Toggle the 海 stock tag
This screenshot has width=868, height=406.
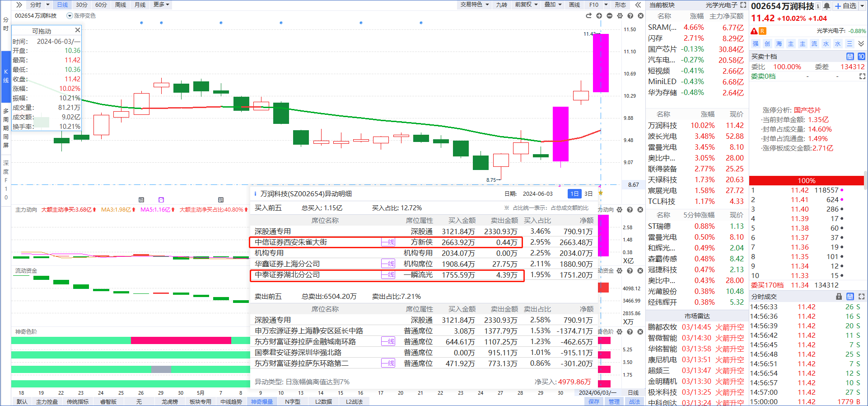(779, 44)
